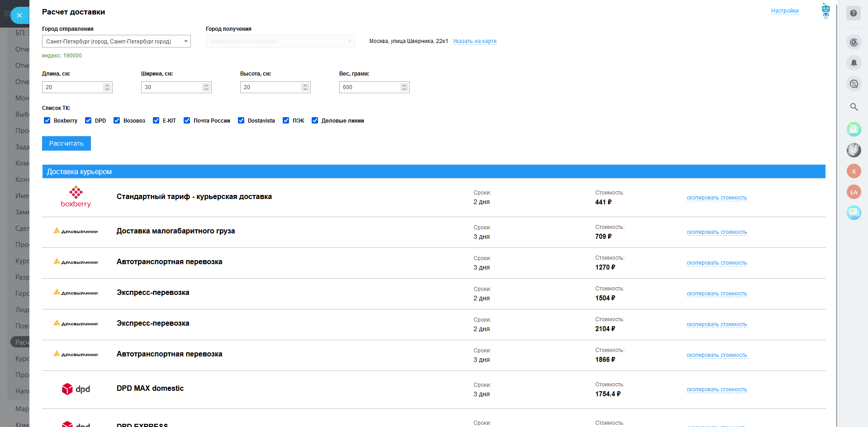Screen dimensions: 868x427
Task: Open the blue chat bubbles icon
Action: pyautogui.click(x=854, y=212)
